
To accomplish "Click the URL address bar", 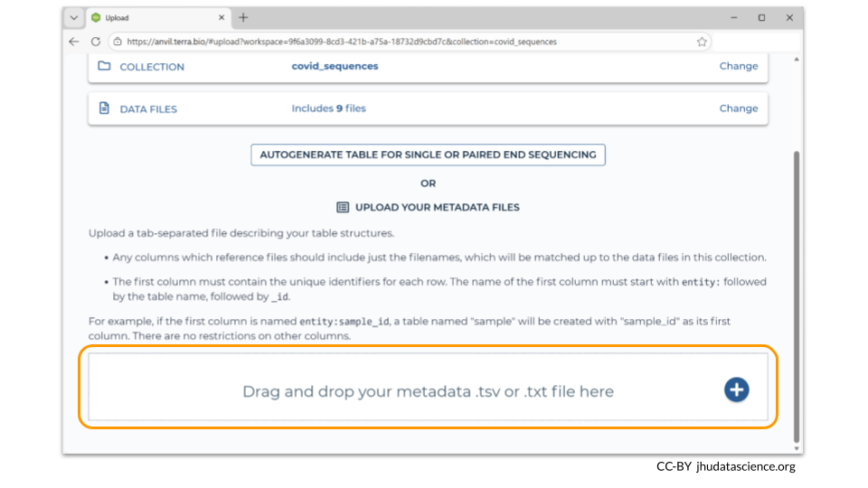I will [x=410, y=42].
